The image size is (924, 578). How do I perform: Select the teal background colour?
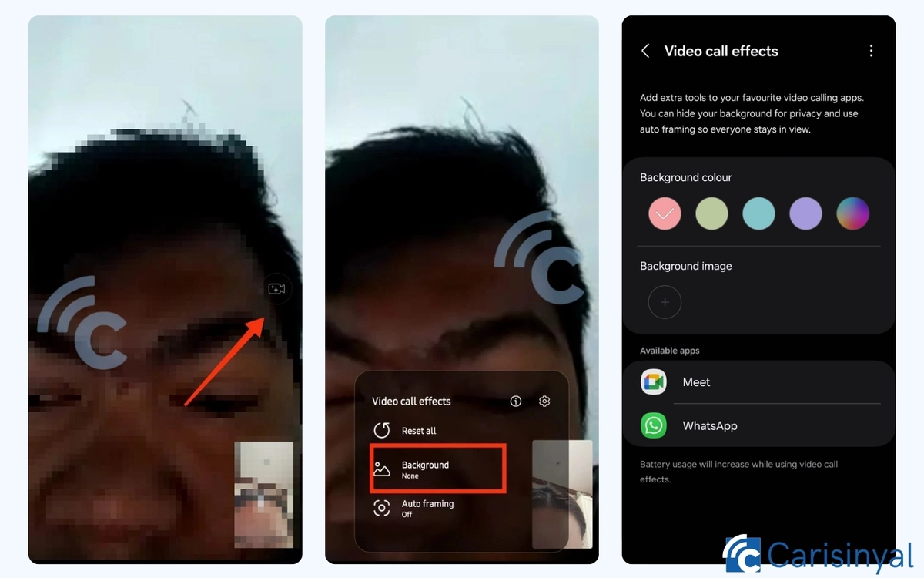(758, 213)
